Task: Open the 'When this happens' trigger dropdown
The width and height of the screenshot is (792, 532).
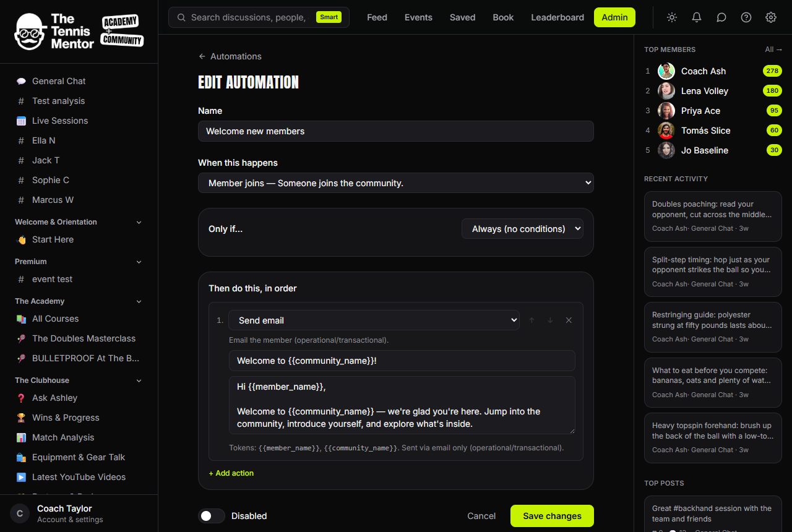Action: 396,183
